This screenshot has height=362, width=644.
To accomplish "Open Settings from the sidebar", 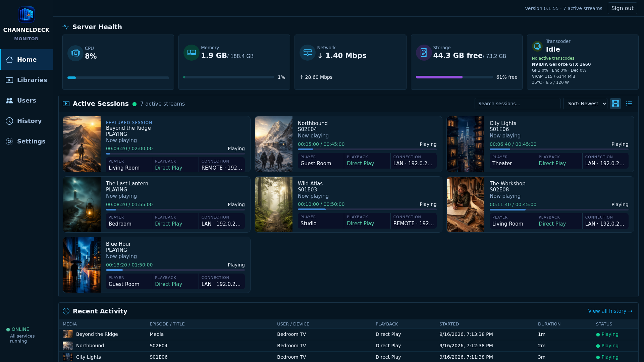I will coord(26,141).
